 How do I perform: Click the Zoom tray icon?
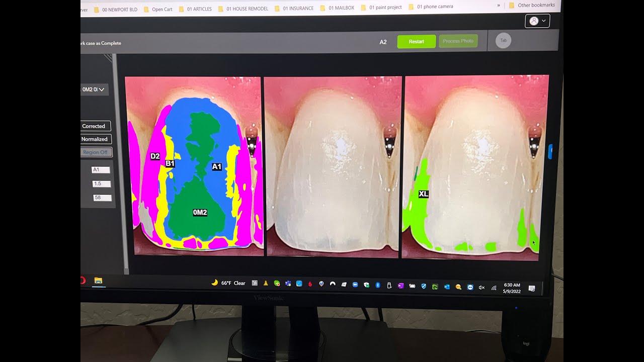pos(355,285)
